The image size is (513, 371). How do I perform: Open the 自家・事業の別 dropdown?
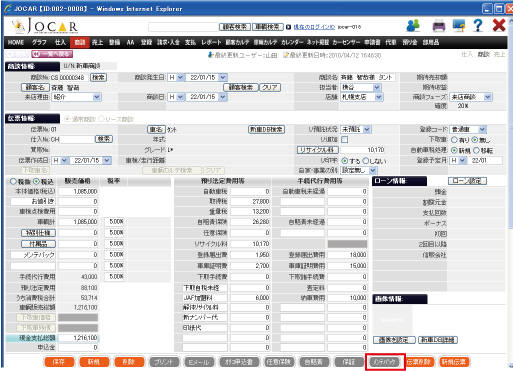[359, 170]
